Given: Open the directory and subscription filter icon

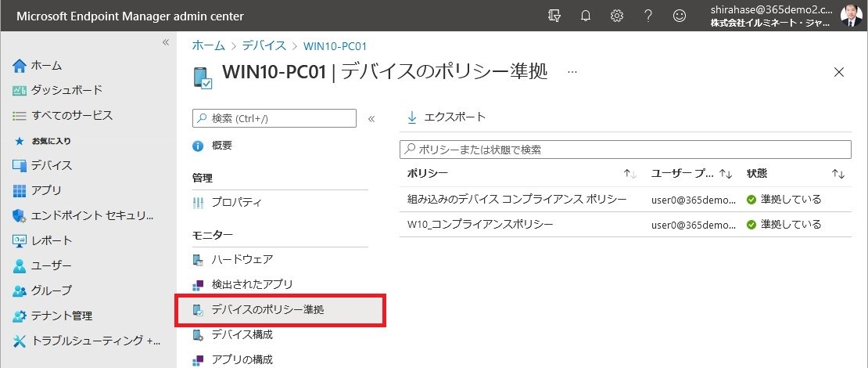Looking at the screenshot, I should (x=554, y=16).
